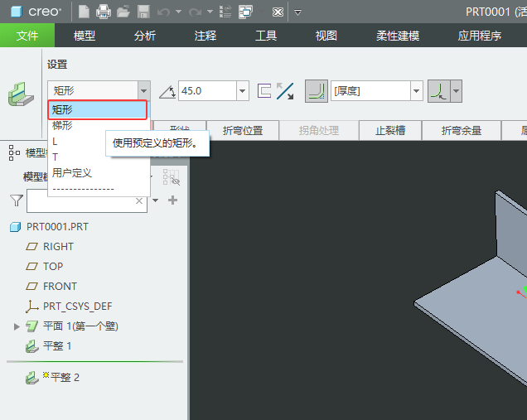The width and height of the screenshot is (527, 420).
Task: Click the Save icon in quick toolbar
Action: [x=143, y=12]
